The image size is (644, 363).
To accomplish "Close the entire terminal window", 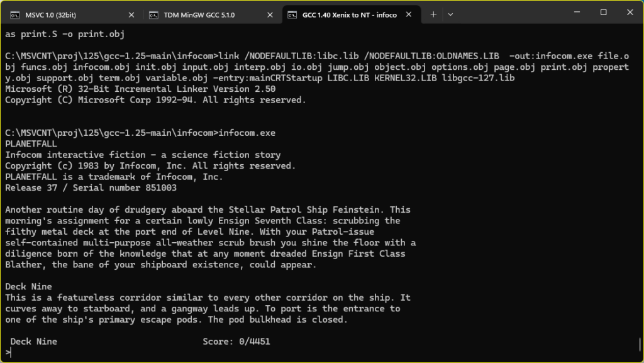I will pos(629,12).
